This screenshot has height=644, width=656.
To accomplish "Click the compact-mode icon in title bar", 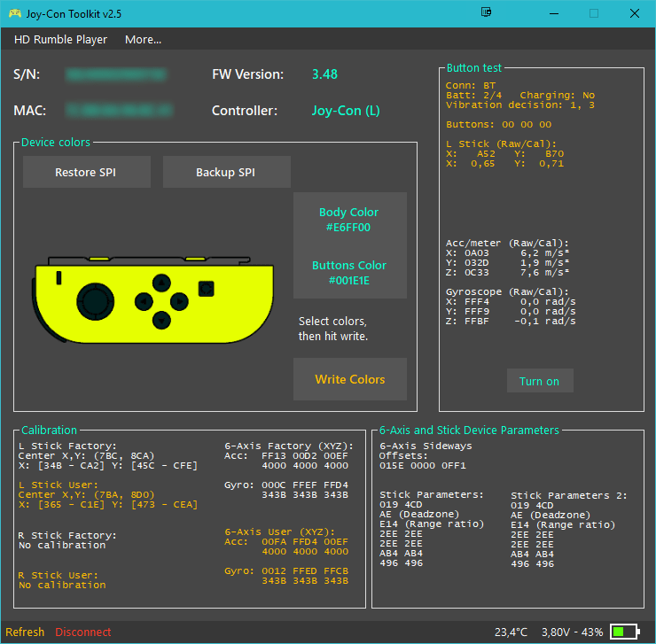I will coord(486,12).
